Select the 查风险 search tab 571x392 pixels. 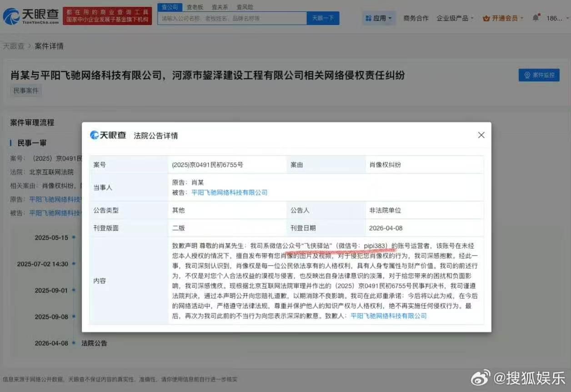[245, 7]
